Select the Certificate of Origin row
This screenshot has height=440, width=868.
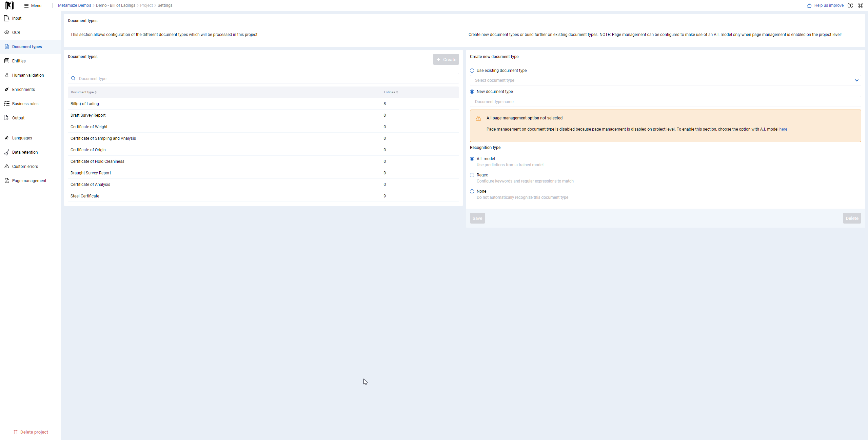(263, 150)
